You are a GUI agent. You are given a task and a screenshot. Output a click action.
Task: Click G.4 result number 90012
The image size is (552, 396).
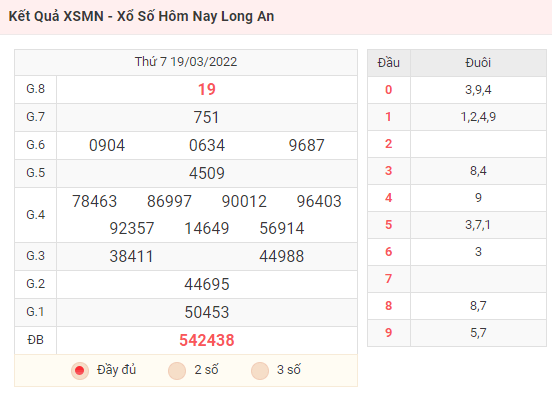244,201
